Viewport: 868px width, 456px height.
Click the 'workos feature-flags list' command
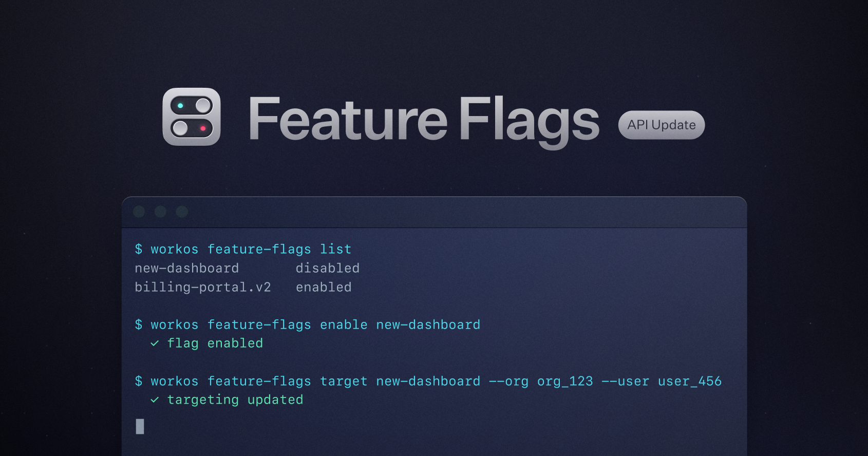[243, 250]
